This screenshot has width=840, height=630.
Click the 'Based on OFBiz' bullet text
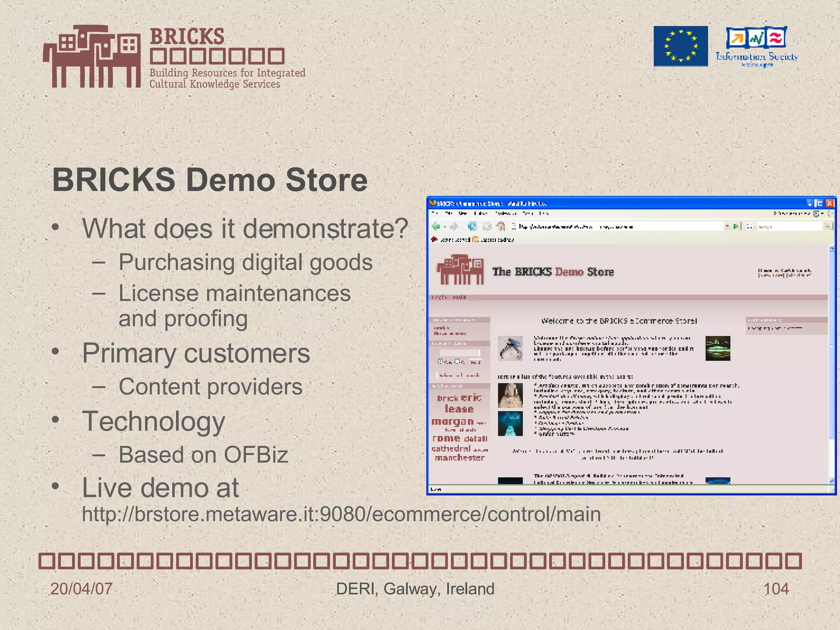point(203,455)
